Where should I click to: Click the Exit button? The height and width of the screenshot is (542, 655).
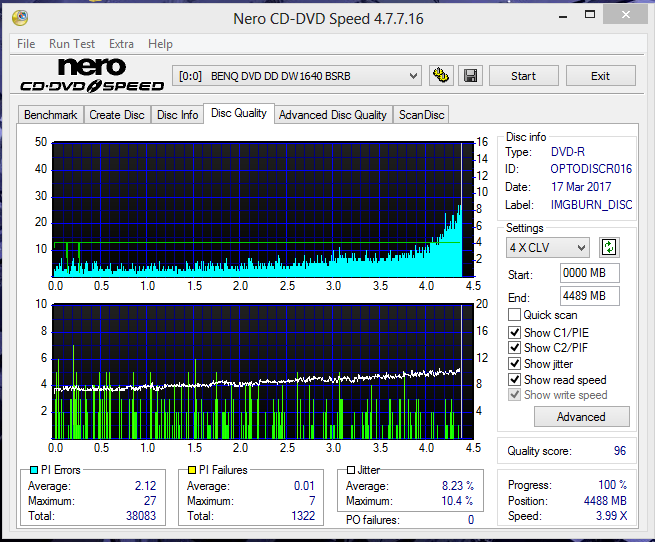(x=600, y=76)
